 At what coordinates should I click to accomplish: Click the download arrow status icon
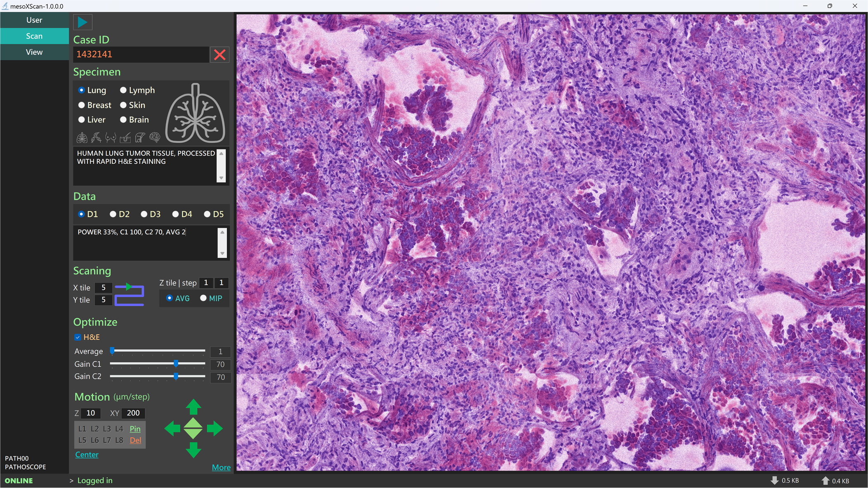(774, 481)
